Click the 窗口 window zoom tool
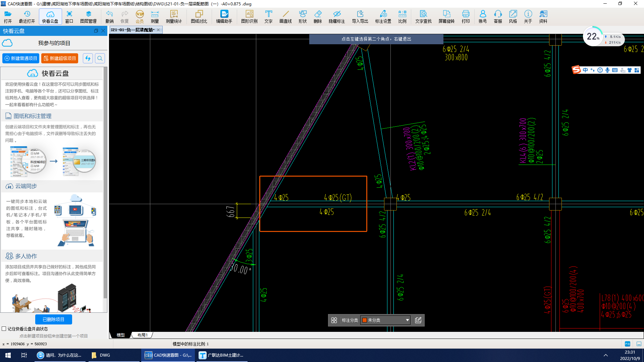Viewport: 644px width, 362px height. pos(69,16)
